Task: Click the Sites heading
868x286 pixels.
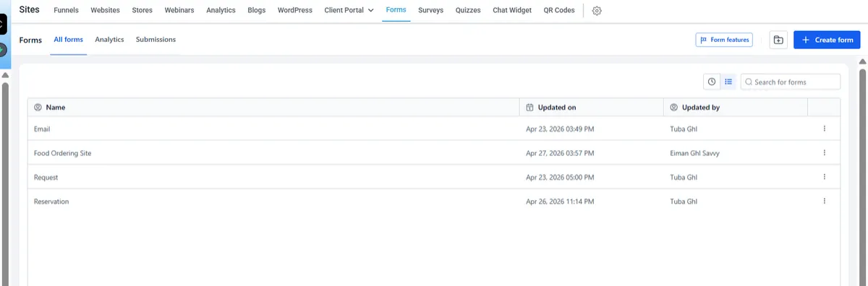Action: (x=30, y=10)
